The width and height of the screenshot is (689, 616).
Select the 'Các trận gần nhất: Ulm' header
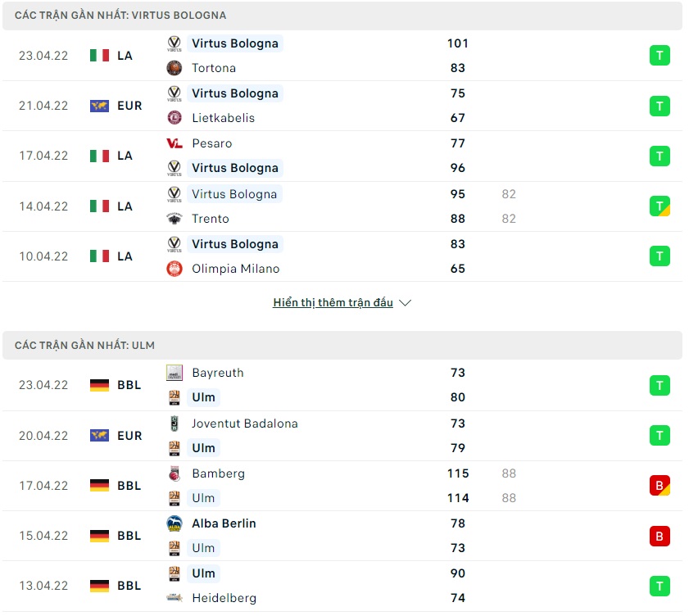[x=84, y=346]
